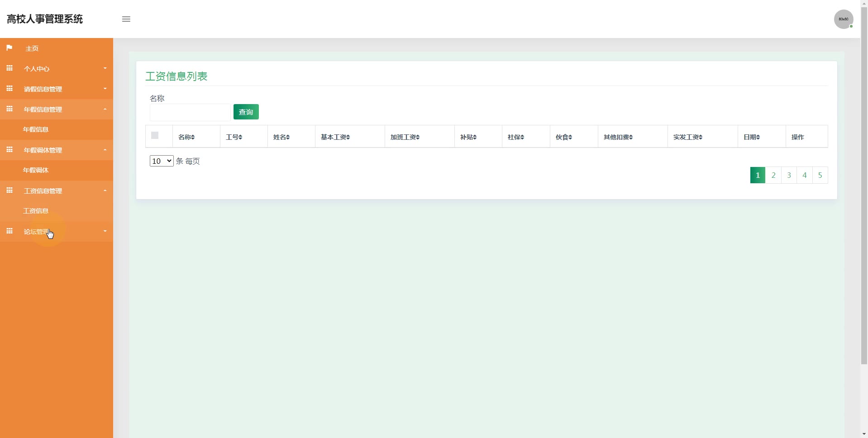Sort by the 工号 column sort icon

point(241,137)
